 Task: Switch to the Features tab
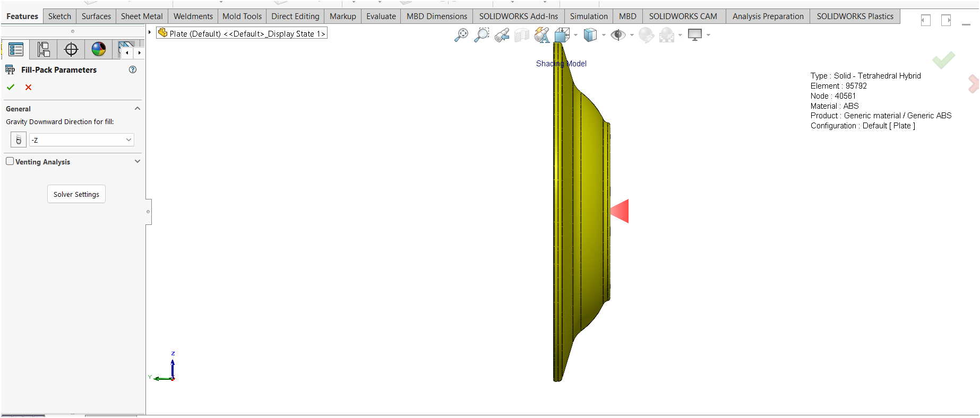(22, 16)
